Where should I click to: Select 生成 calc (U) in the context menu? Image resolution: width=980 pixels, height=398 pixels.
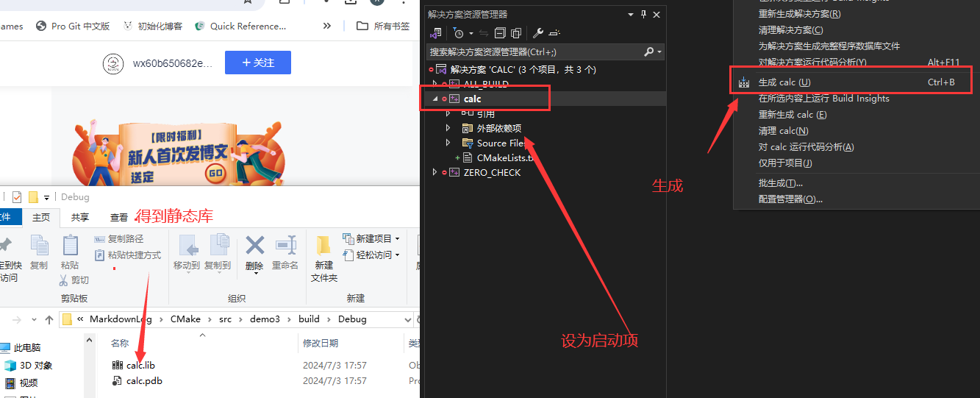784,82
